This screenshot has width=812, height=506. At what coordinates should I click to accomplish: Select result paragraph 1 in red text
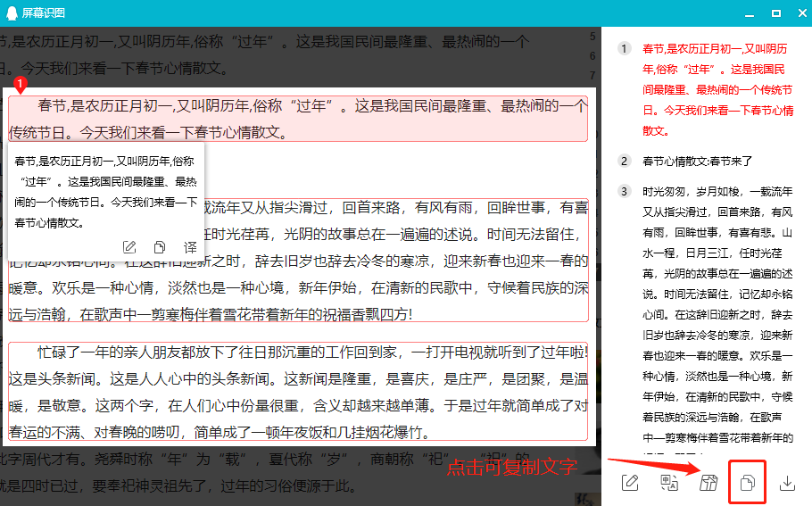tap(717, 89)
